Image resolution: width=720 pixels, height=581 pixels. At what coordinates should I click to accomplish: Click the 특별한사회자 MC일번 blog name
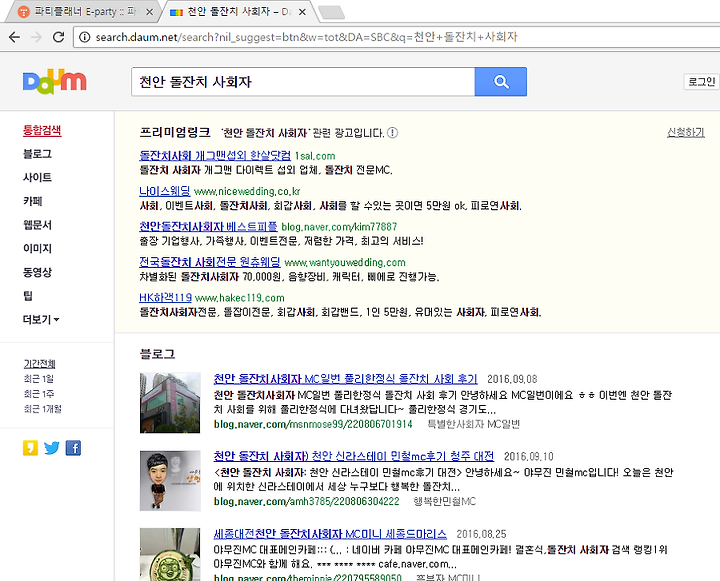[x=473, y=424]
